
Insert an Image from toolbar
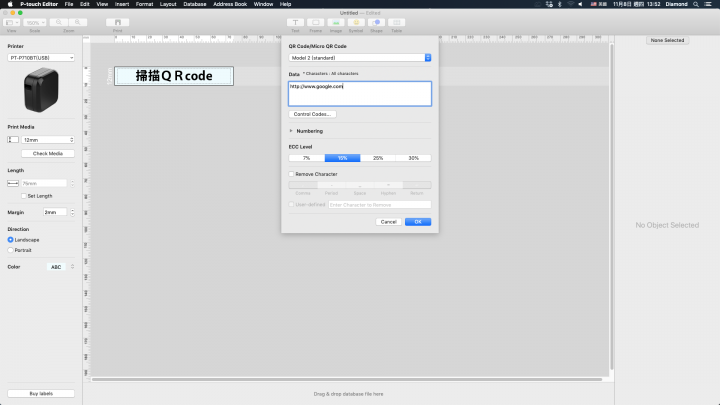336,22
